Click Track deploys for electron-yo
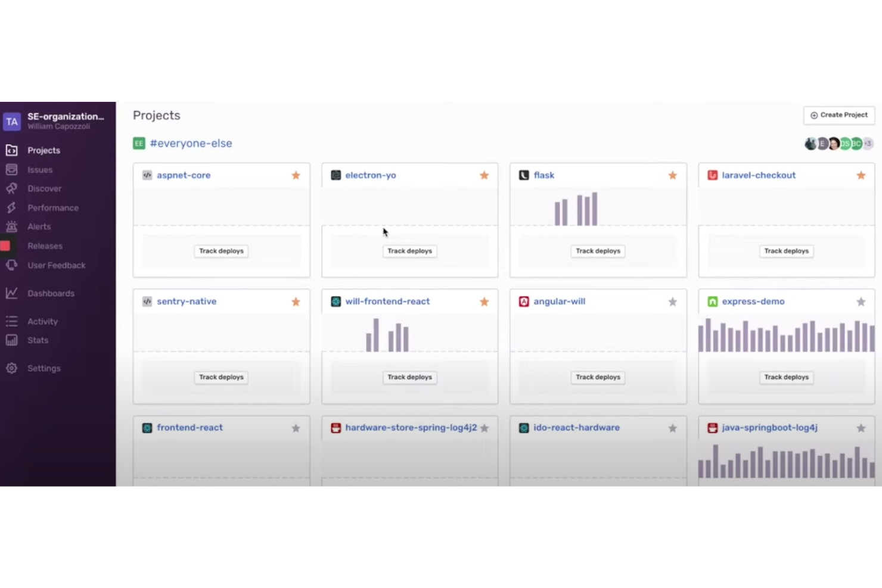The width and height of the screenshot is (882, 588). (409, 251)
